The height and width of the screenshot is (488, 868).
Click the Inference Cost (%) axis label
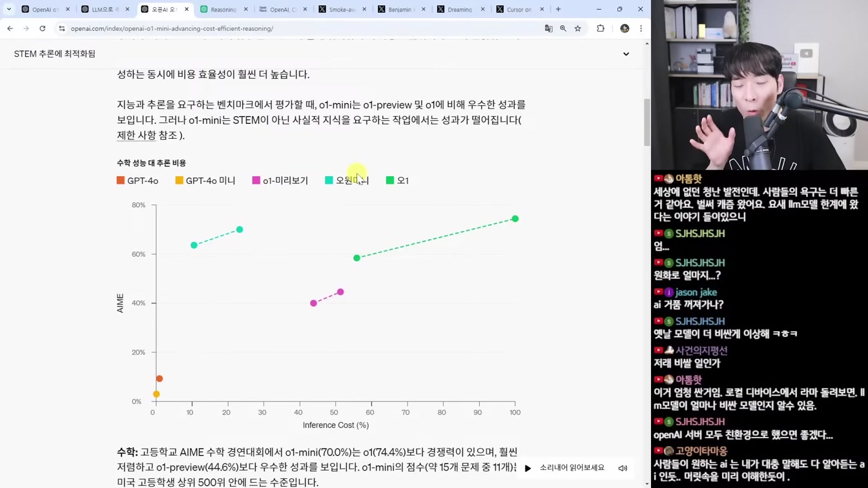click(x=336, y=425)
